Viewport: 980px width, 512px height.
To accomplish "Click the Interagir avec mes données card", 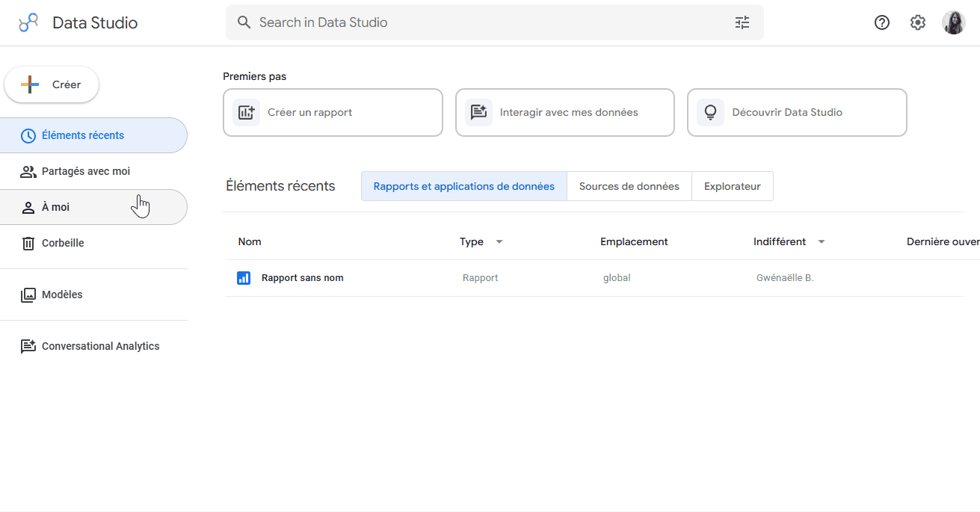I will pos(565,113).
